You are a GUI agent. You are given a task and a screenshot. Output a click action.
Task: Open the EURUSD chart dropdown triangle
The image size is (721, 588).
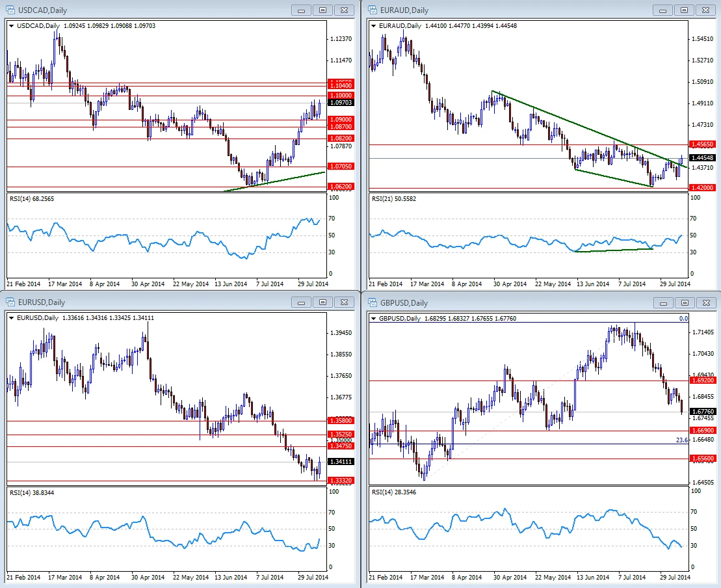click(x=11, y=318)
